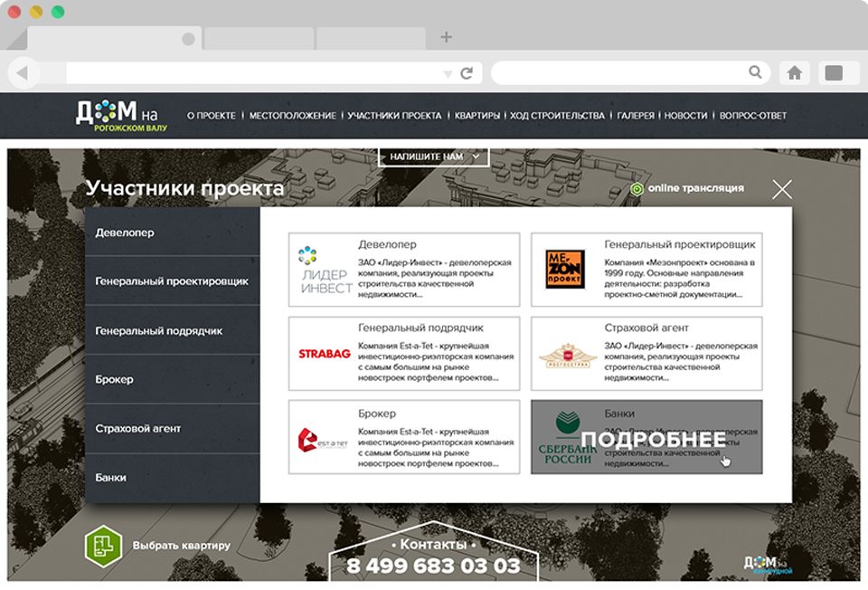Click the browser search field
Screen dimensions: 868x590
coord(624,72)
